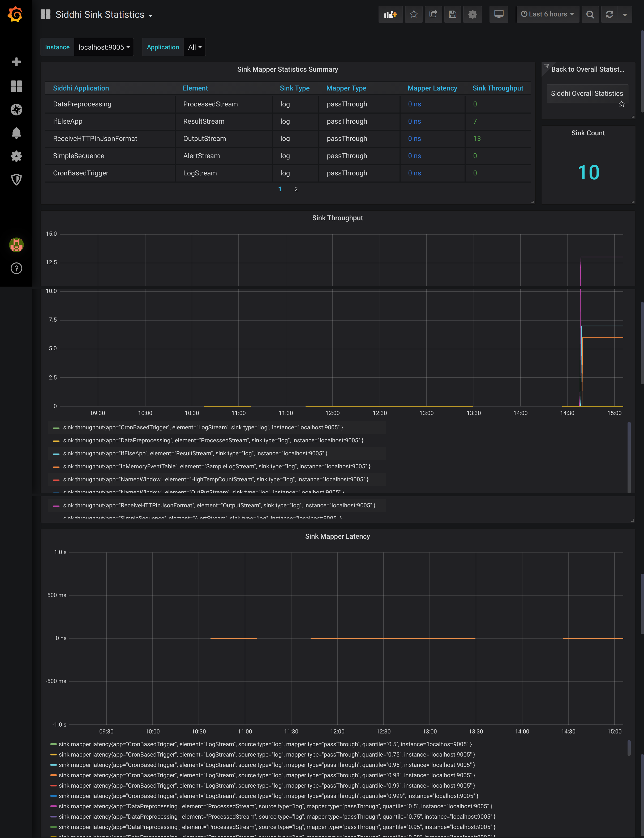Click the Sink Count value 10
The height and width of the screenshot is (838, 644).
[588, 172]
